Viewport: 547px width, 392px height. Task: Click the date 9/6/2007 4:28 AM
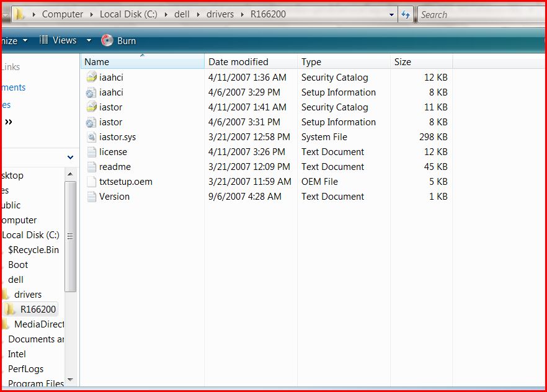click(245, 197)
